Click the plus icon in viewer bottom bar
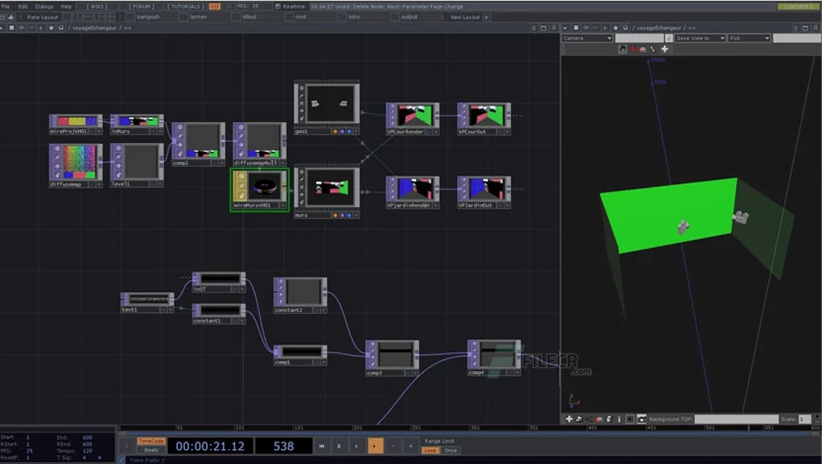The height and width of the screenshot is (464, 822). pyautogui.click(x=570, y=419)
